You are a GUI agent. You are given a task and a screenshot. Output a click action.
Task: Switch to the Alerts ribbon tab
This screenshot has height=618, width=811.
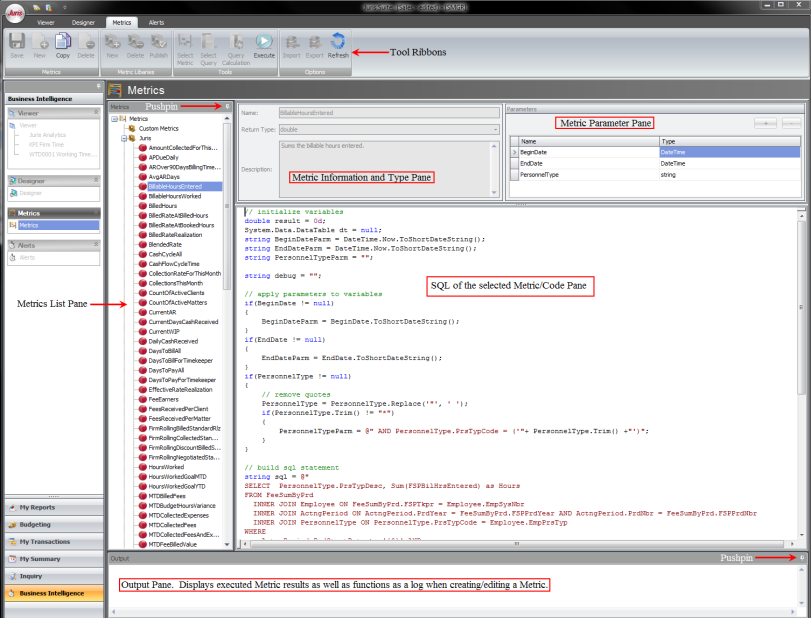pyautogui.click(x=157, y=20)
